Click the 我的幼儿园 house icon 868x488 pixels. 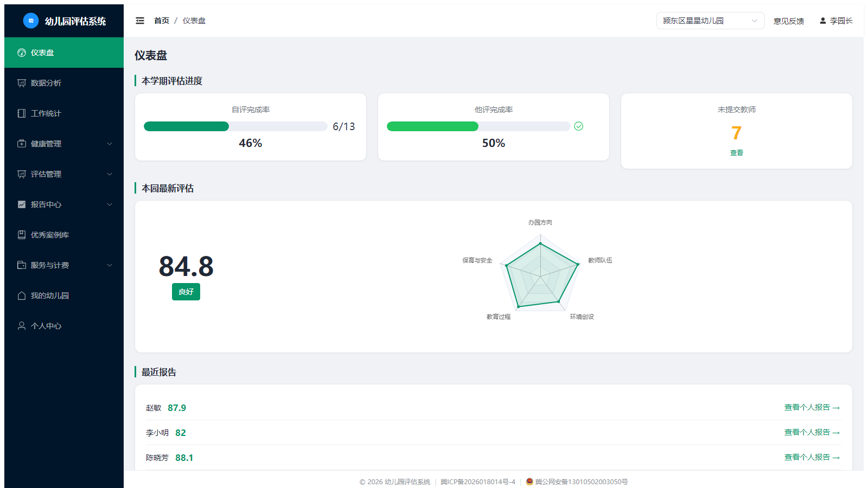click(22, 296)
